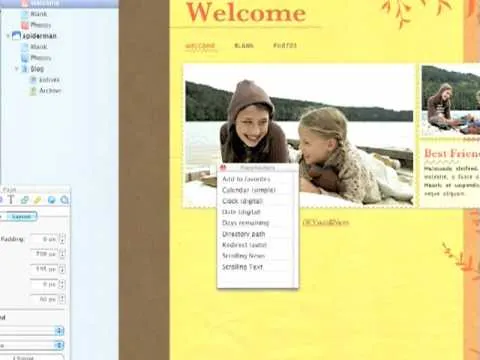Collapse the Blog page group

pyautogui.click(x=17, y=69)
